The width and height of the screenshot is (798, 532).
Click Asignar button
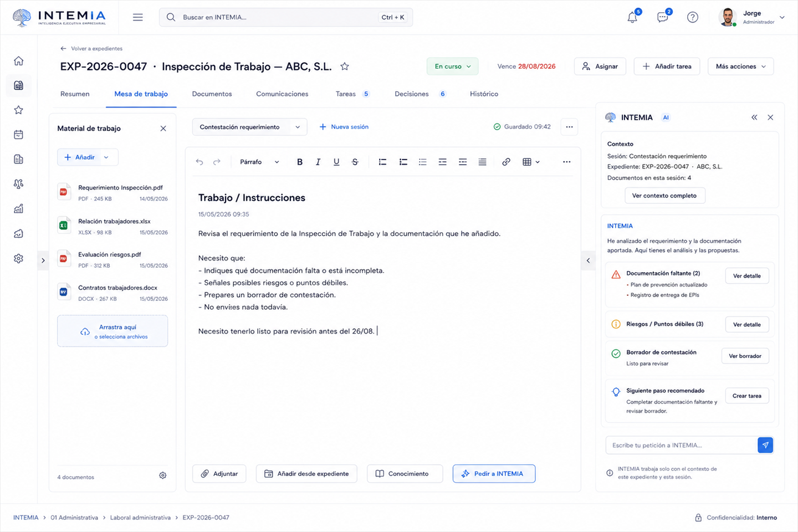[600, 66]
